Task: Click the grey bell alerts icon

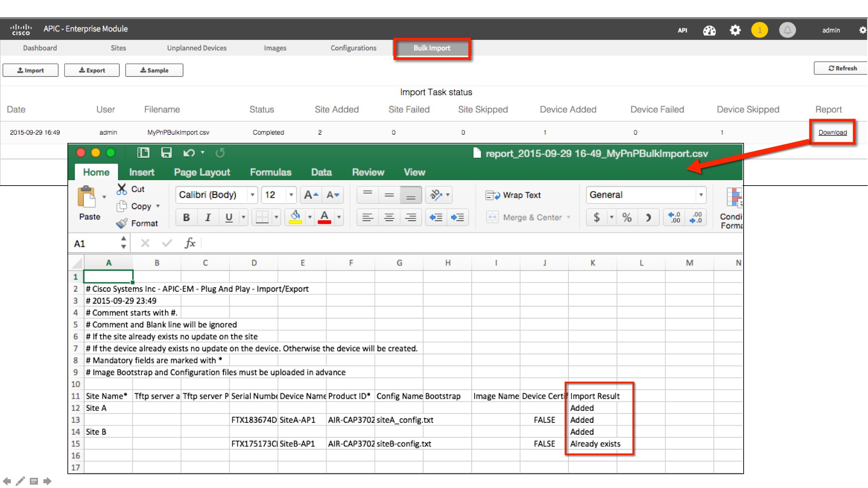Action: (x=787, y=30)
